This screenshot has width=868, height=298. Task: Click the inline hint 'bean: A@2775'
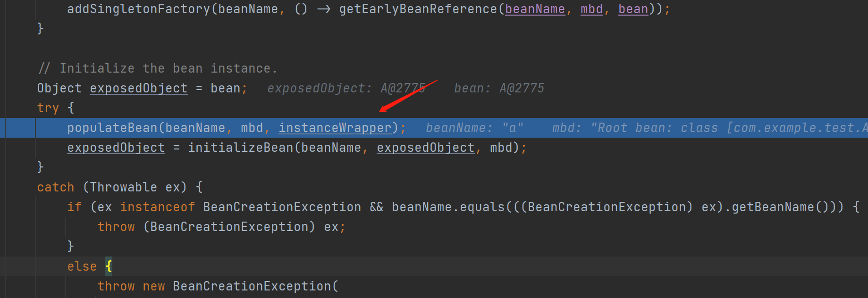tap(499, 88)
